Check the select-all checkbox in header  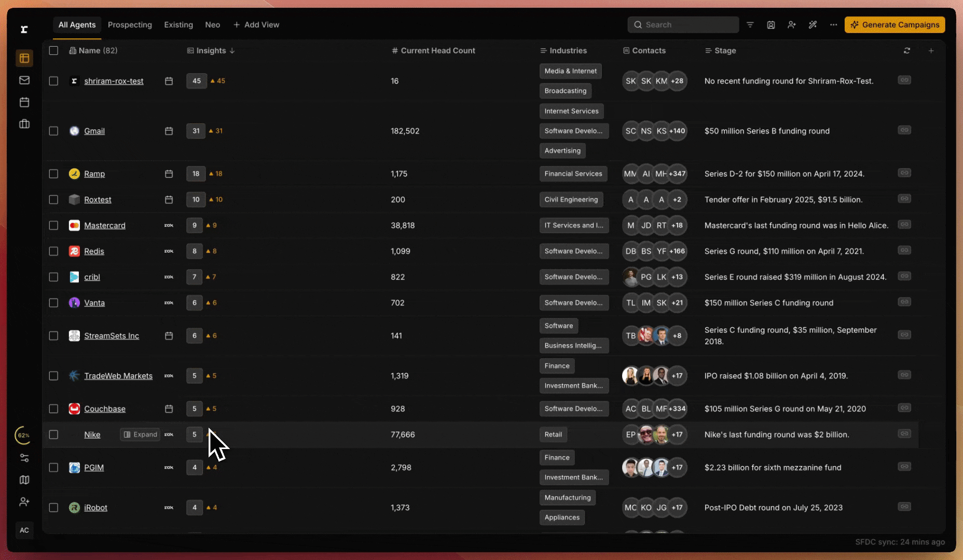pyautogui.click(x=53, y=51)
